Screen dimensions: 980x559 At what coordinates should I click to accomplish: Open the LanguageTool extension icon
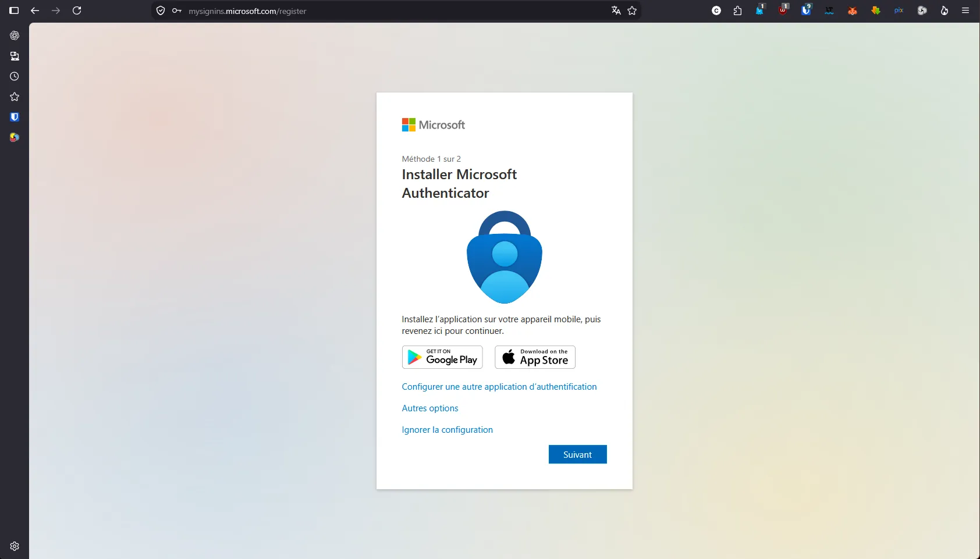coord(829,10)
